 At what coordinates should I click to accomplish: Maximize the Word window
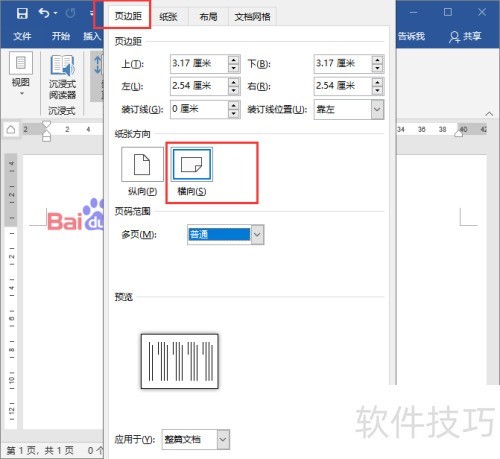448,13
